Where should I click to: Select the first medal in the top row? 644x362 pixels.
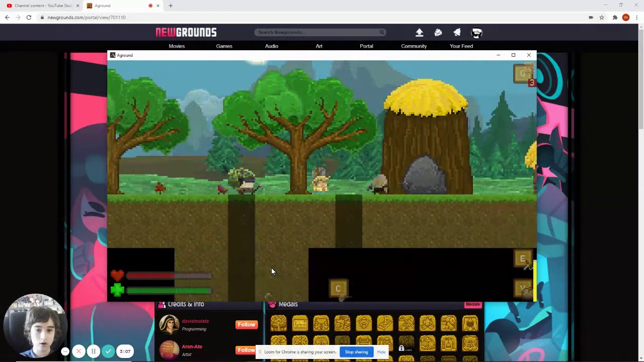point(279,323)
